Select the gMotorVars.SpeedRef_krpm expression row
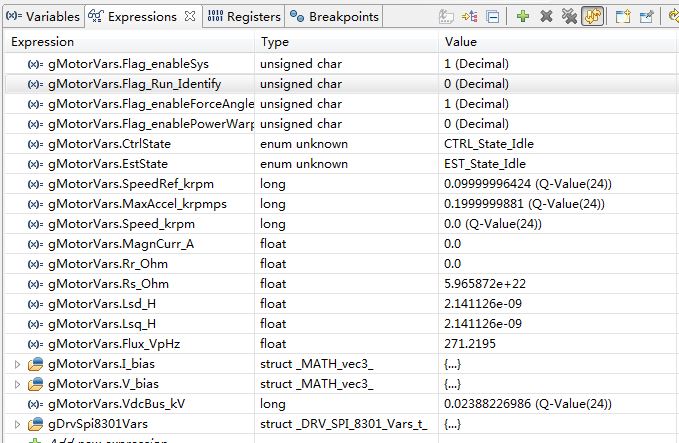The image size is (679, 443). (x=130, y=184)
